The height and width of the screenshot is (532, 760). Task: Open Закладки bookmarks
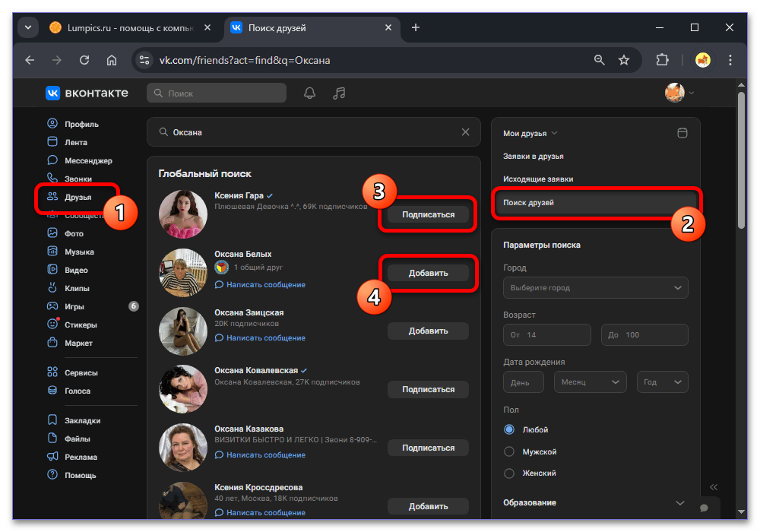pyautogui.click(x=74, y=420)
